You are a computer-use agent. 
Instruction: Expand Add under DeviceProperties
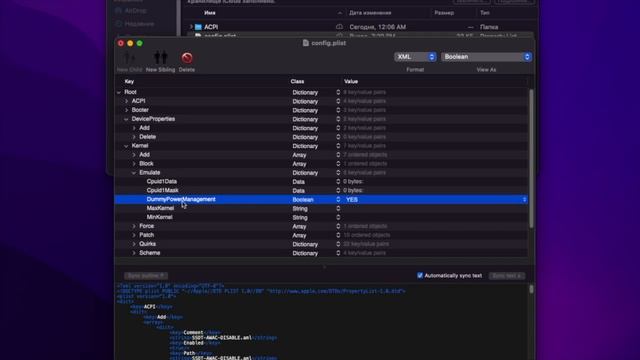click(x=134, y=128)
